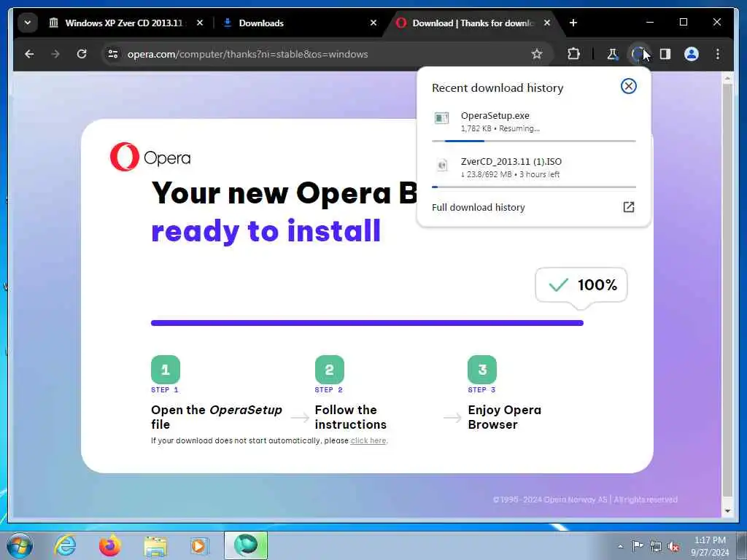
Task: Click '1,782 KB • Resuming...' status text
Action: [500, 128]
